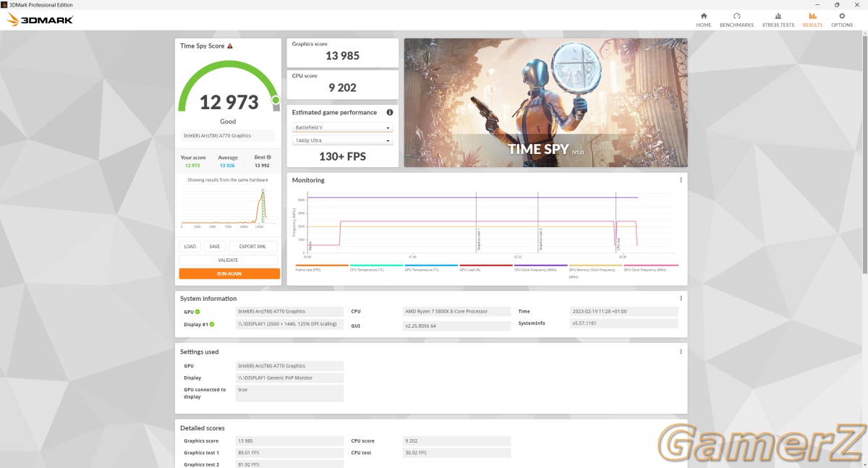868x468 pixels.
Task: Toggle the GPU Memory Clock Frequency legend series
Action: pos(596,271)
